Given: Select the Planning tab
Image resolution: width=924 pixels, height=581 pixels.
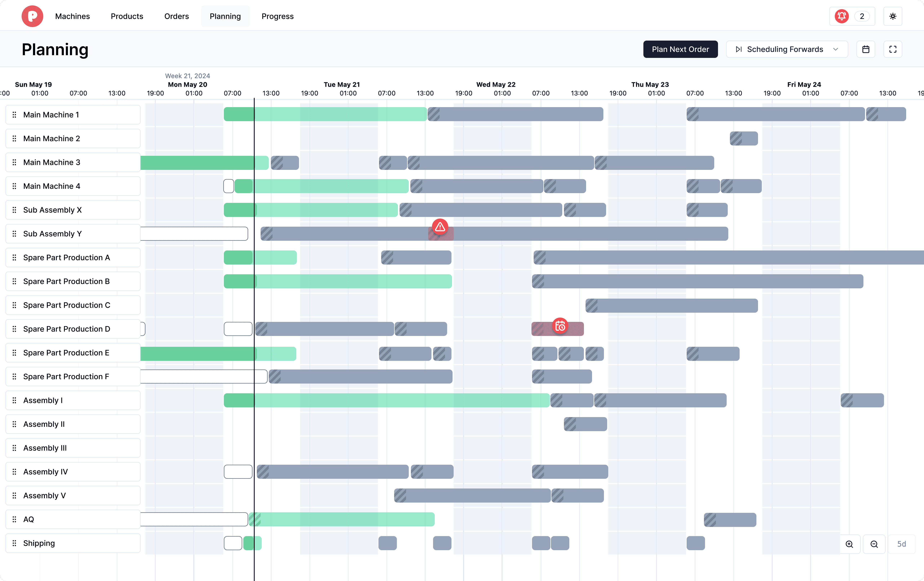Looking at the screenshot, I should tap(225, 16).
